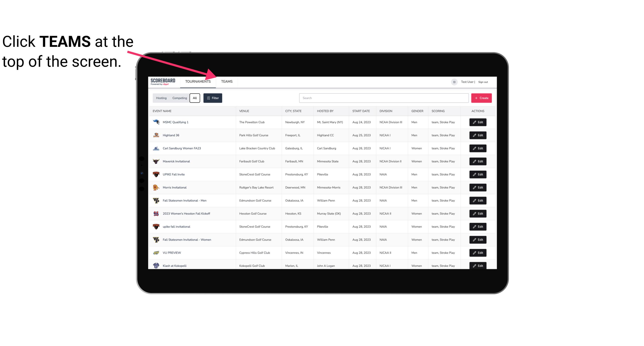The height and width of the screenshot is (346, 644).
Task: Click the TEAMS navigation tab
Action: 226,81
